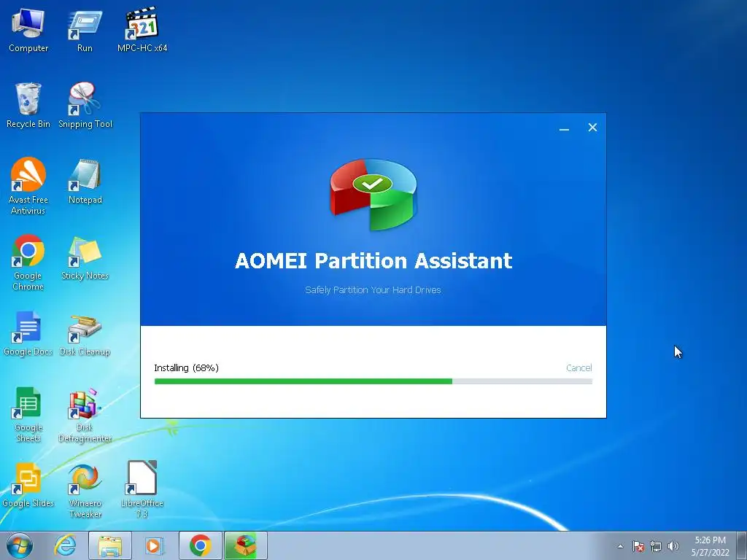The height and width of the screenshot is (560, 747).
Task: Select the Run shortcut icon
Action: 85,31
